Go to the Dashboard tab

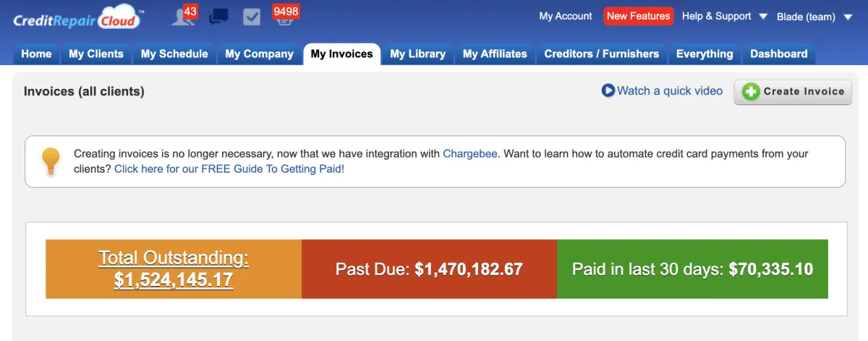pyautogui.click(x=779, y=54)
